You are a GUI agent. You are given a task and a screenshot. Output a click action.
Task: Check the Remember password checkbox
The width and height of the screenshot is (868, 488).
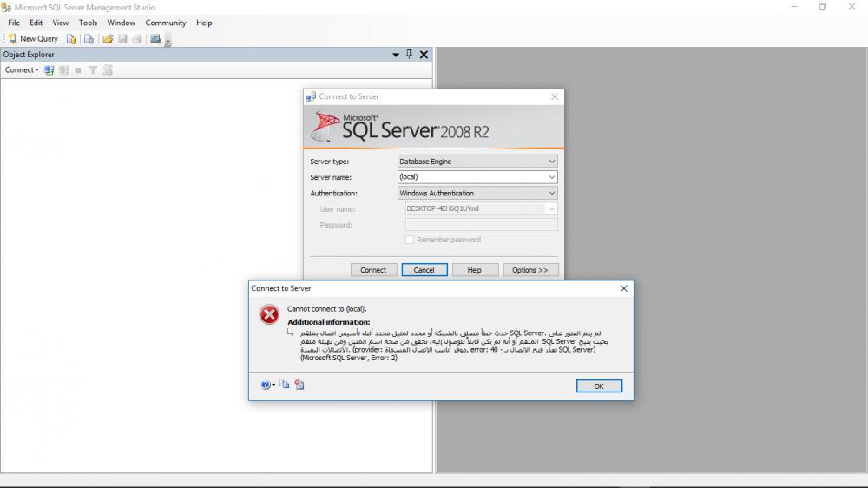tap(410, 240)
